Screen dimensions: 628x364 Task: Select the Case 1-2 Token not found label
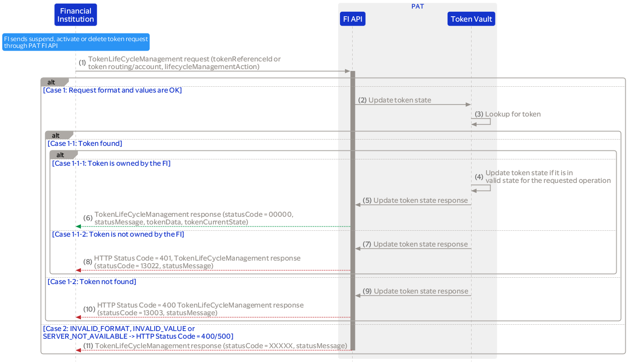point(92,282)
